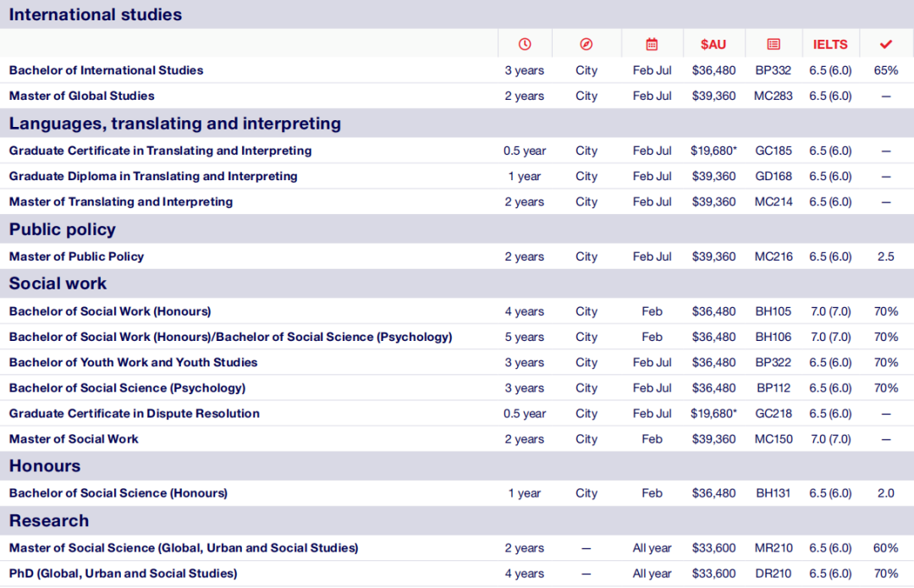Click the $33,600 fee in PhD row
The height and width of the screenshot is (588, 914).
point(713,574)
